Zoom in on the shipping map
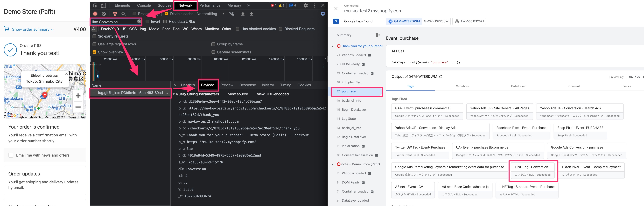The height and width of the screenshot is (206, 644). (x=78, y=96)
